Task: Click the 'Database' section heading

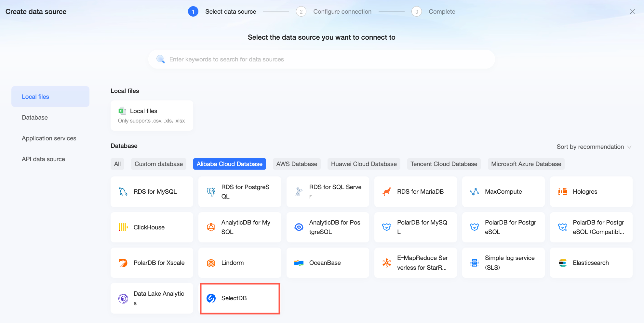Action: 124,146
